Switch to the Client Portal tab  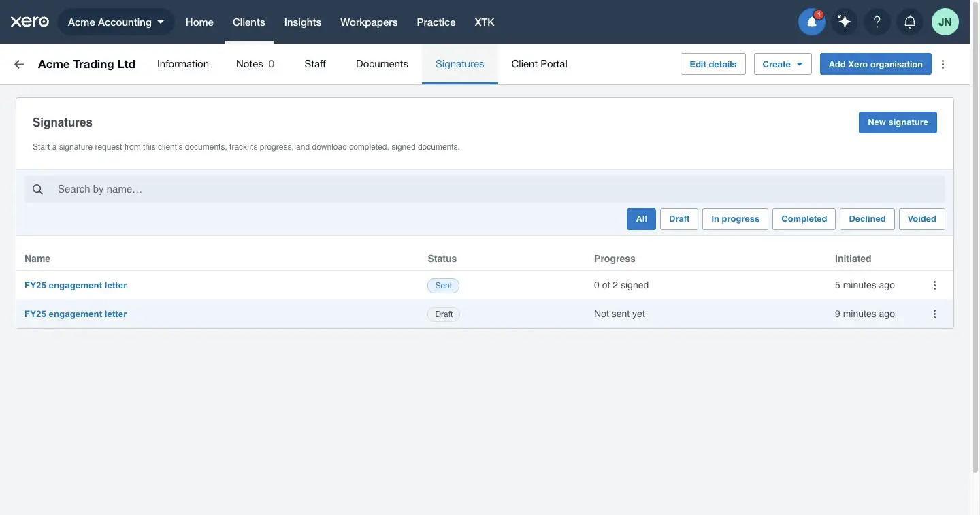pos(539,64)
